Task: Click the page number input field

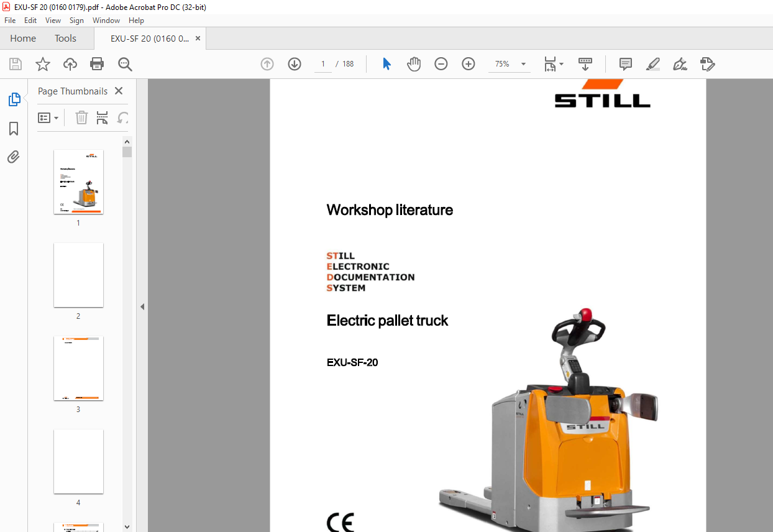Action: tap(322, 64)
